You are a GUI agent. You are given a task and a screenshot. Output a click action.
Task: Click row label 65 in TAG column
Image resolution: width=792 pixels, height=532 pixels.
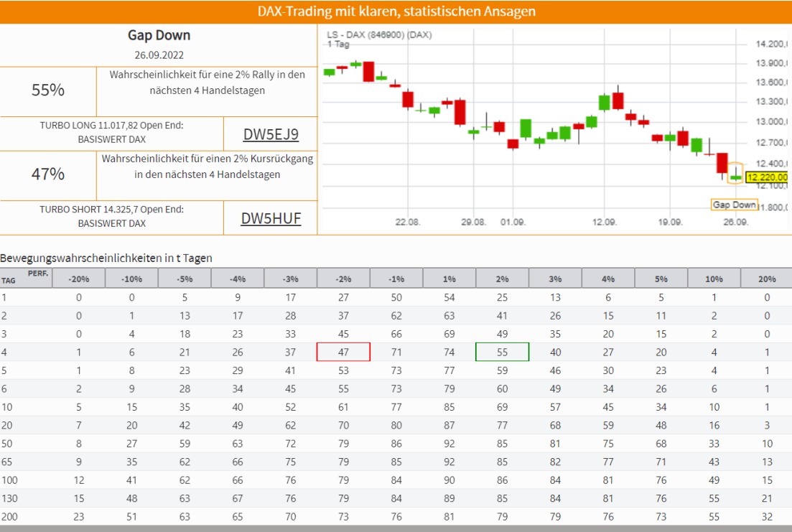7,462
